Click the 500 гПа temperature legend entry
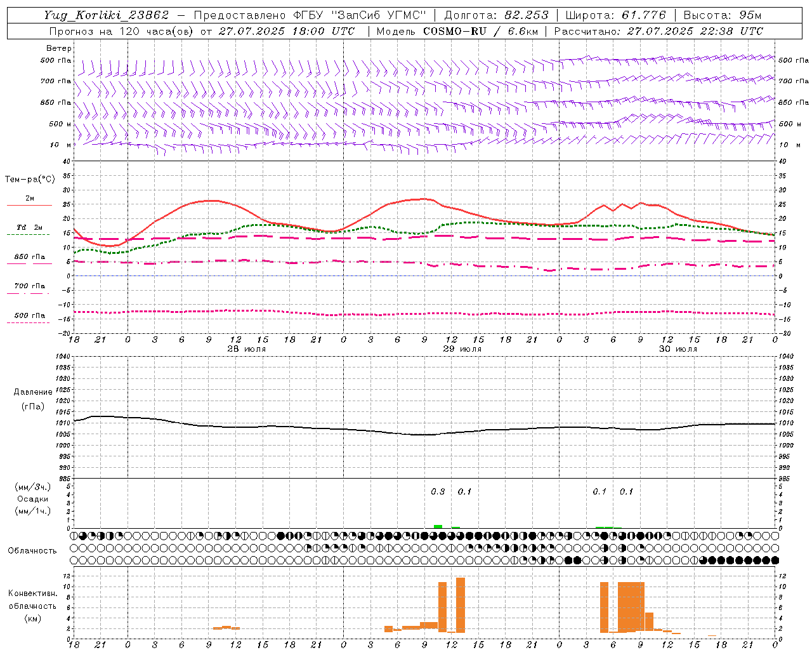 coord(30,315)
